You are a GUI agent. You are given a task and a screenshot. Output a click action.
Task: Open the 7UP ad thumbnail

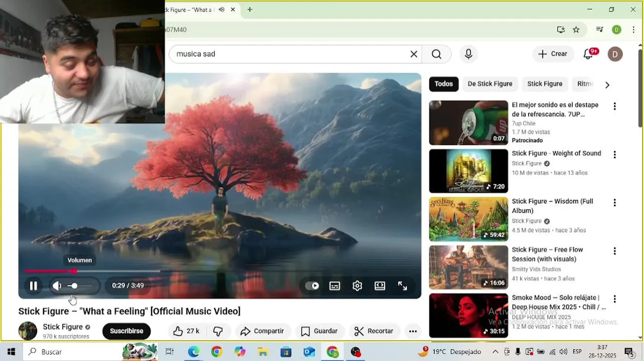pos(468,123)
